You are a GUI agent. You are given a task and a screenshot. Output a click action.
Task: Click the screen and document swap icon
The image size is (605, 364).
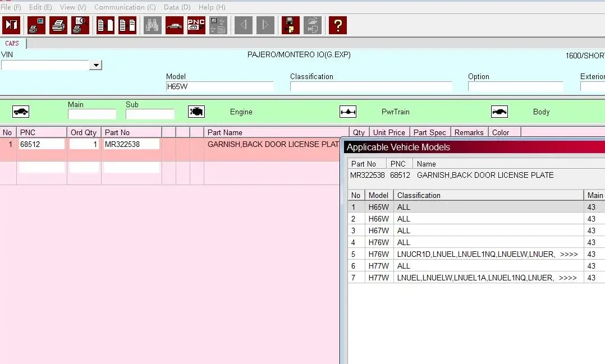[x=218, y=25]
